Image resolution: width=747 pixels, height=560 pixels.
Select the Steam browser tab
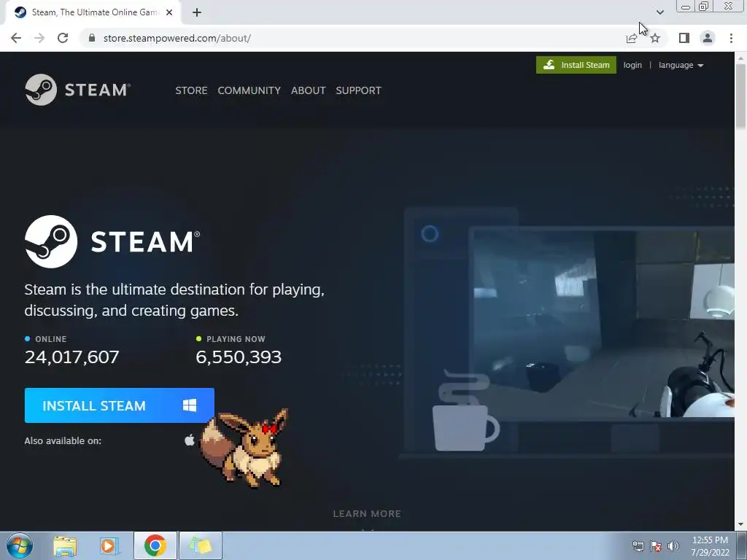coord(93,12)
